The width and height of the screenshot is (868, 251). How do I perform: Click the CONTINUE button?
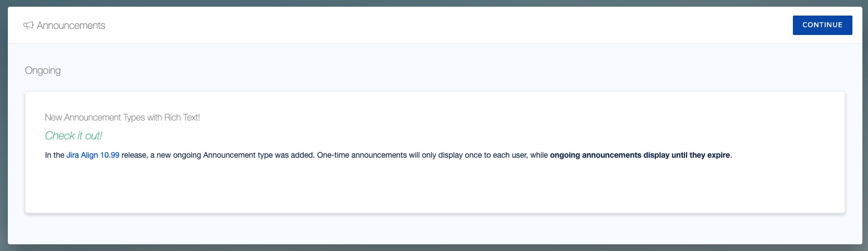pyautogui.click(x=822, y=25)
